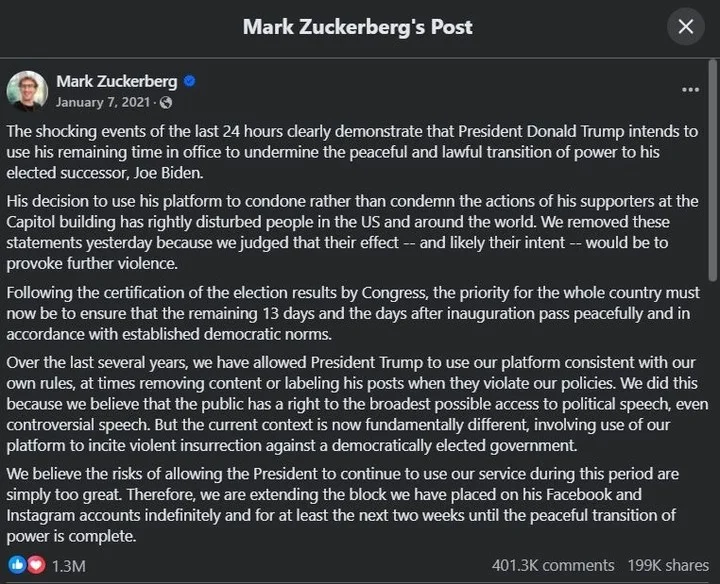
Task: Open the 401.3K comments link
Action: click(553, 565)
